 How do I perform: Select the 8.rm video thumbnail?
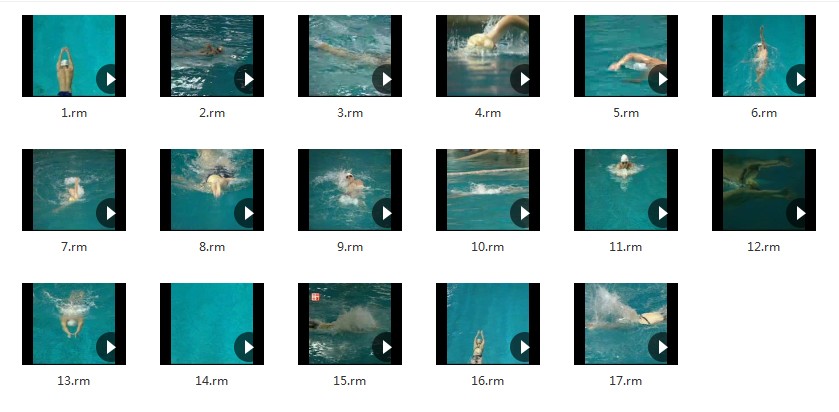click(x=212, y=190)
